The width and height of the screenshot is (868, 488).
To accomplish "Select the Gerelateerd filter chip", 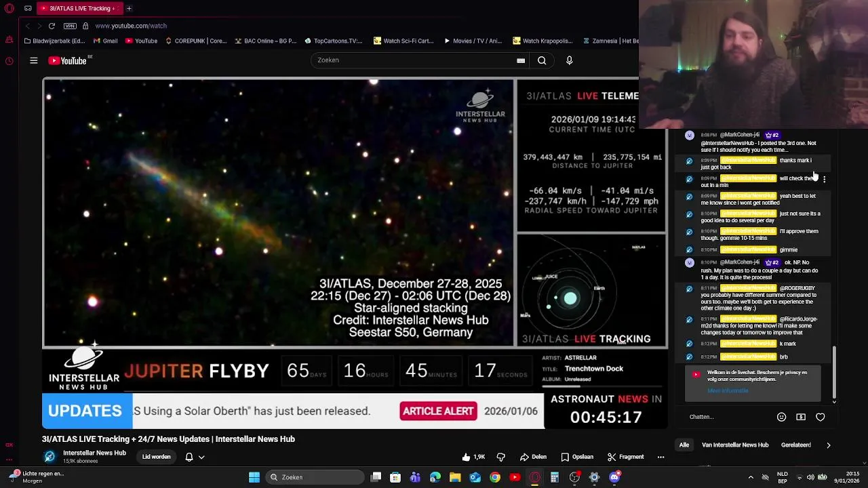I will tap(796, 445).
